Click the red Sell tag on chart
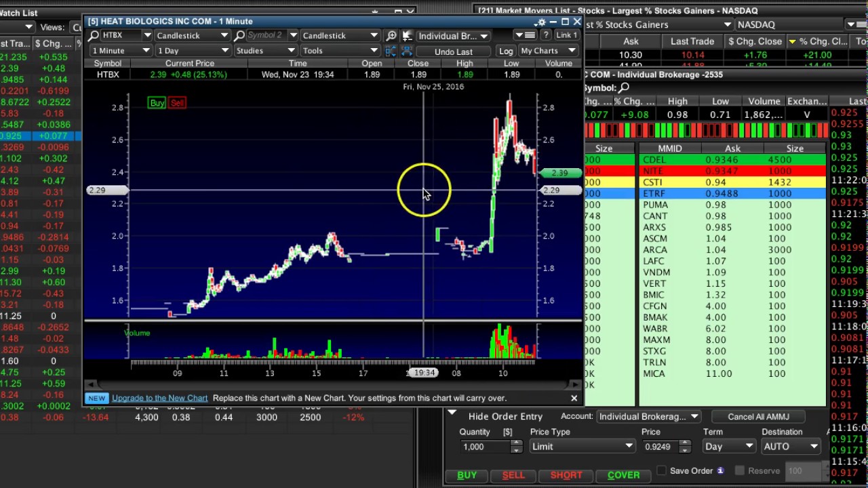 tap(177, 103)
